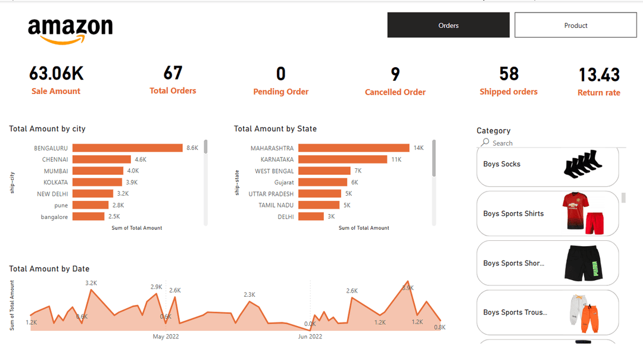Select the BENGALURU bar in city chart

click(x=143, y=148)
